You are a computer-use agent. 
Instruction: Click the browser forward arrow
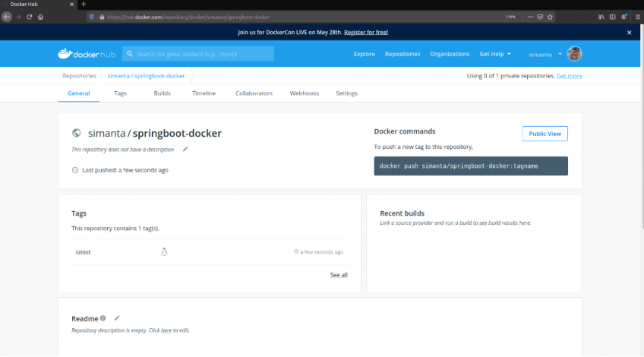pos(18,17)
